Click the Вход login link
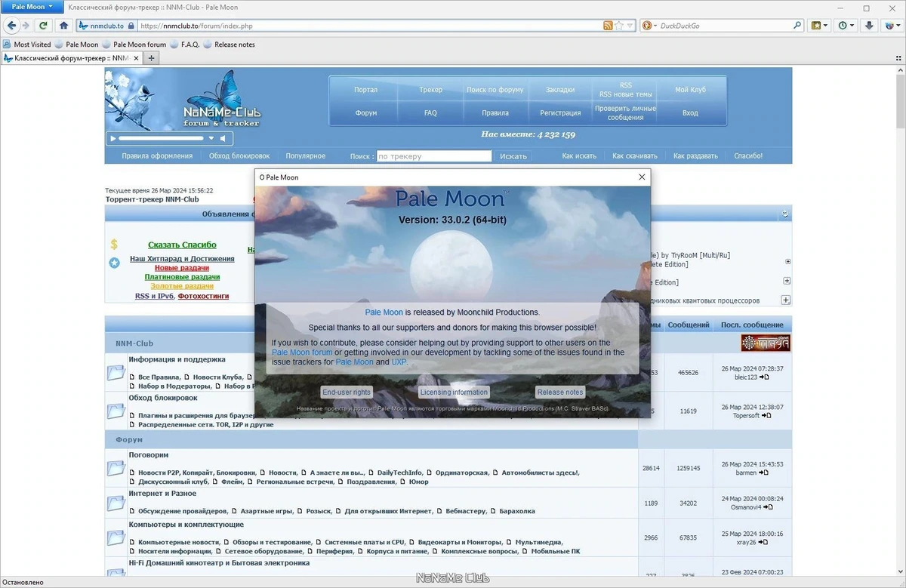 [690, 113]
